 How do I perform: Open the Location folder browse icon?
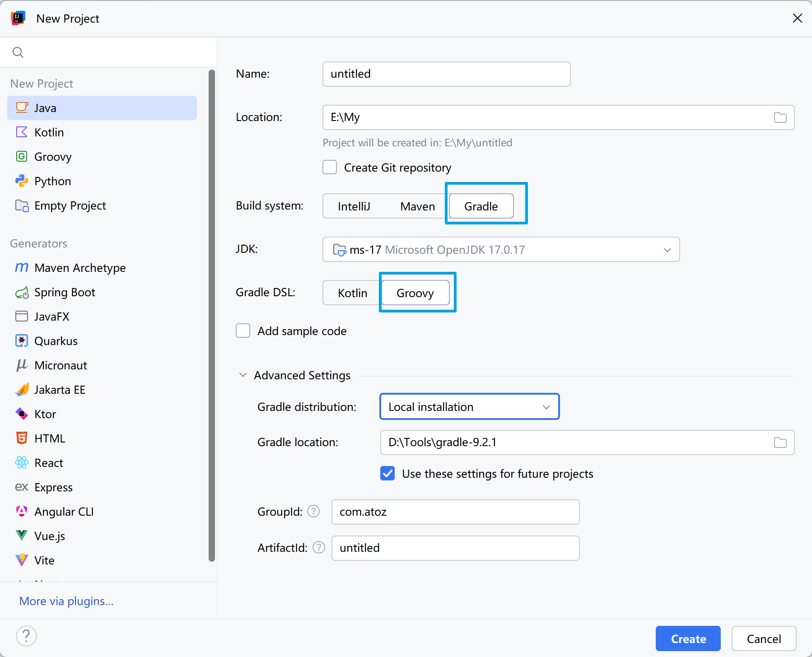[780, 117]
